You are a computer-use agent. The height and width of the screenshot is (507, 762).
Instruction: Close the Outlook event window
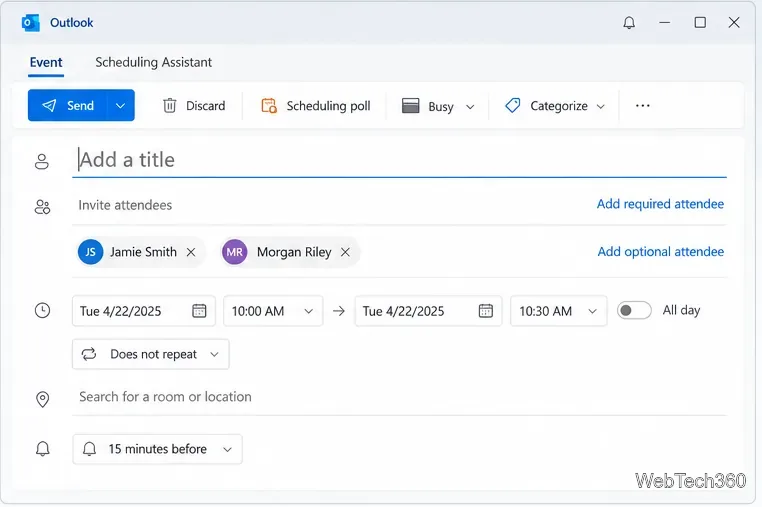(734, 22)
